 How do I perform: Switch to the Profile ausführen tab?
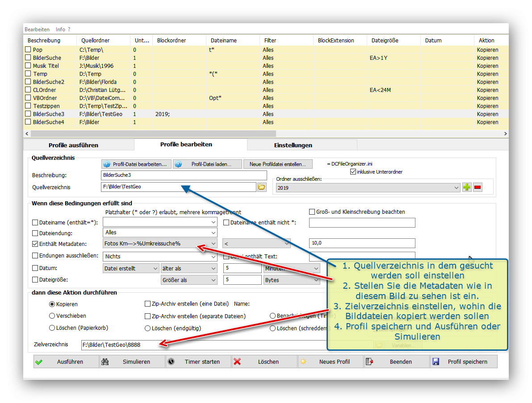point(73,145)
